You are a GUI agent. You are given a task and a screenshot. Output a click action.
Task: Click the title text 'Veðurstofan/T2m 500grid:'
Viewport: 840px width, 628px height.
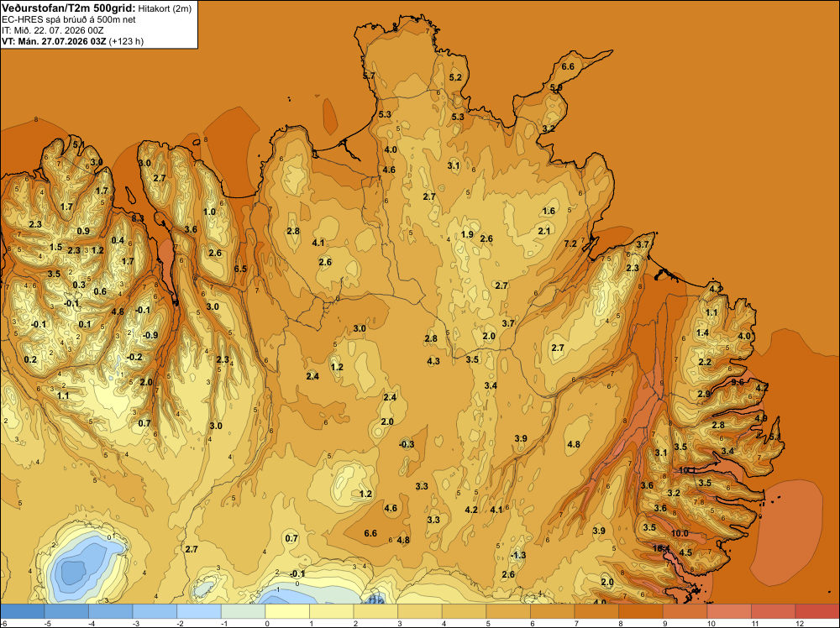(69, 8)
